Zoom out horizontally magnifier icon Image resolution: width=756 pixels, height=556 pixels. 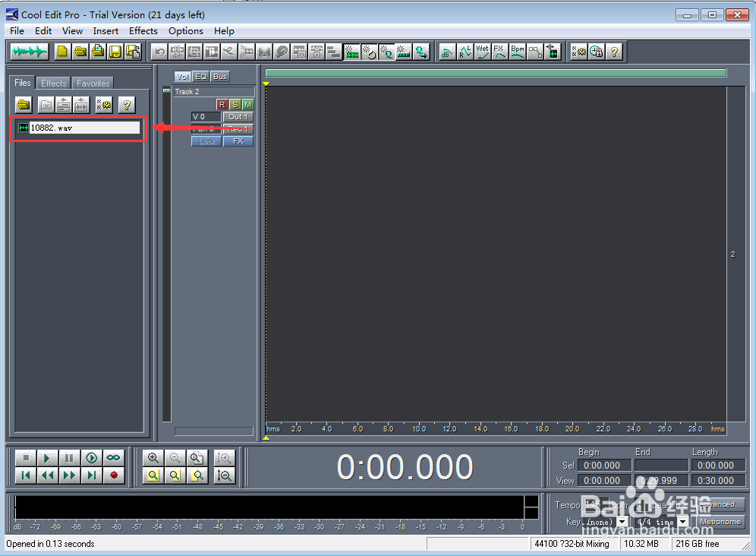175,457
